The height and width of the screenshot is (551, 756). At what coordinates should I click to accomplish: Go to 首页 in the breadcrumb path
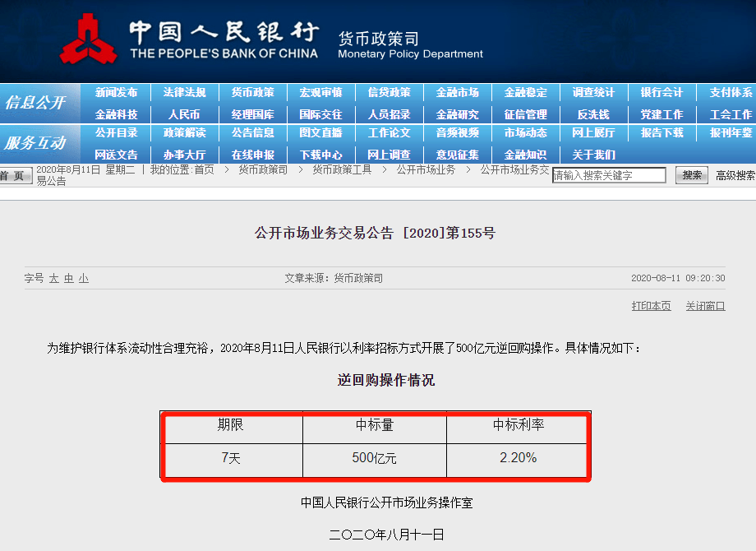click(204, 169)
